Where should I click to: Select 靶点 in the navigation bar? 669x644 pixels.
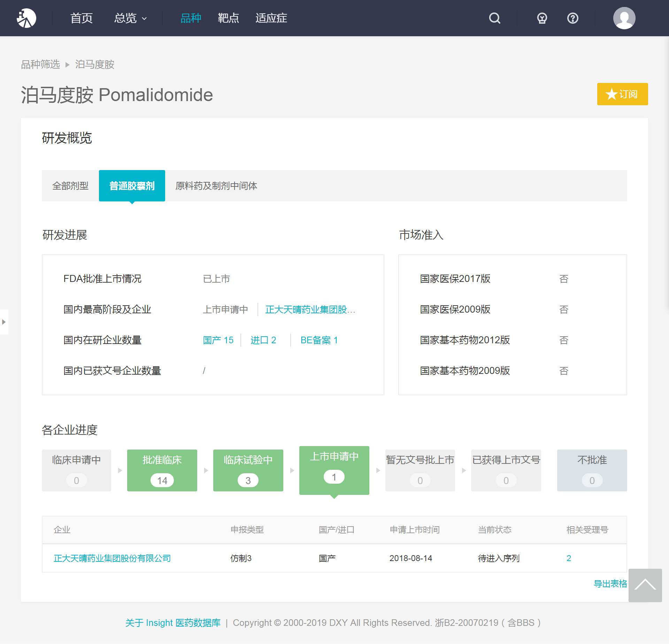[229, 18]
